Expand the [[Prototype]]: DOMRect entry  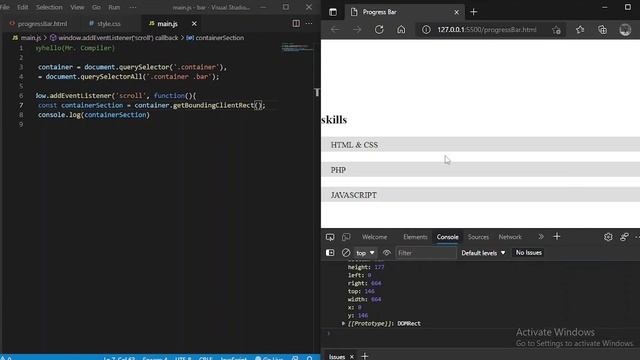tap(343, 324)
